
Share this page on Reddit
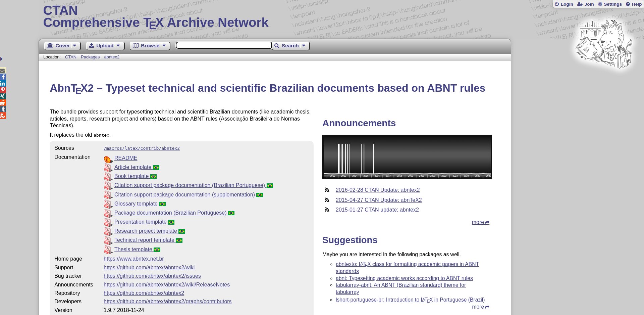(3, 103)
